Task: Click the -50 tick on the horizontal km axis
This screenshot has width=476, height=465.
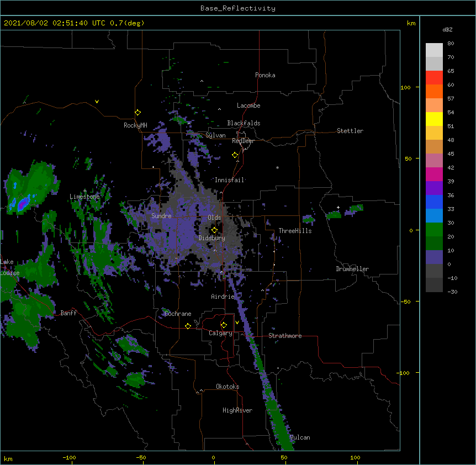Action: click(141, 458)
